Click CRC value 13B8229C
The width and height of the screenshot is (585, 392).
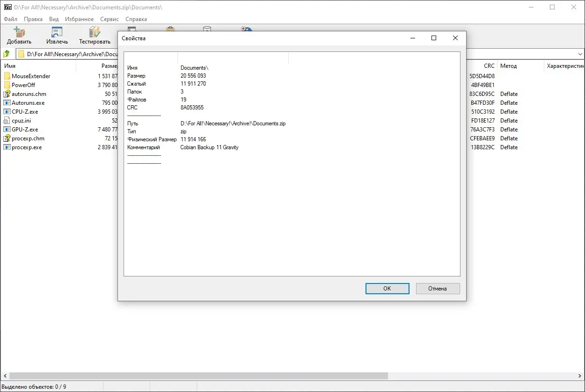483,147
